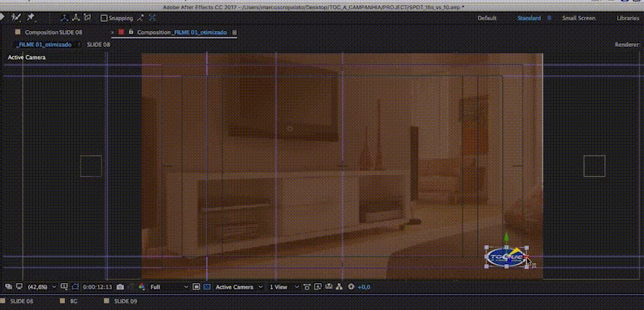Toggle the Region of Interest button
The width and height of the screenshot is (644, 310).
point(195,287)
